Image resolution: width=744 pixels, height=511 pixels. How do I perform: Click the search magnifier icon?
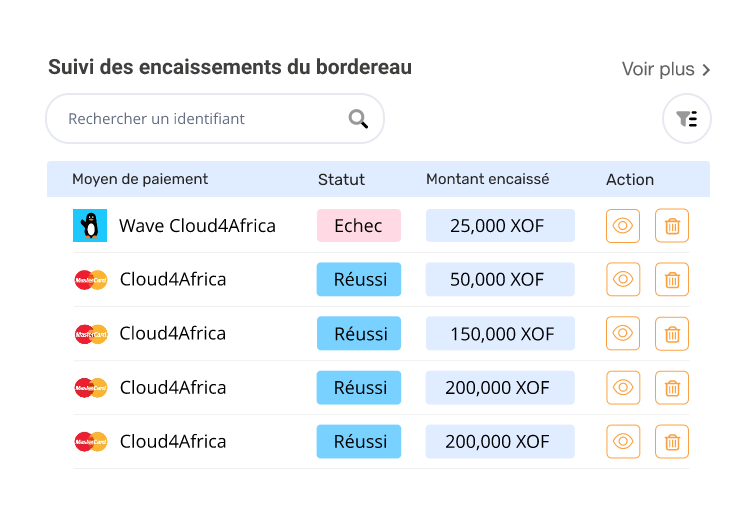pyautogui.click(x=358, y=119)
